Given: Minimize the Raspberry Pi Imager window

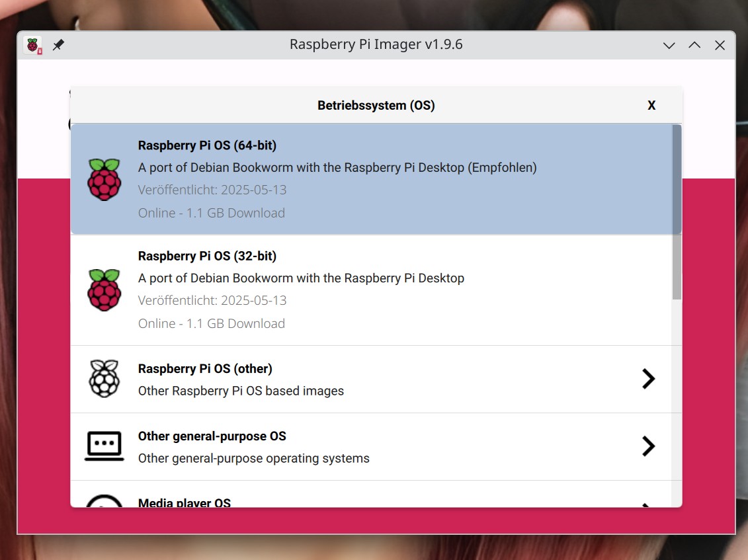Looking at the screenshot, I should pyautogui.click(x=669, y=46).
